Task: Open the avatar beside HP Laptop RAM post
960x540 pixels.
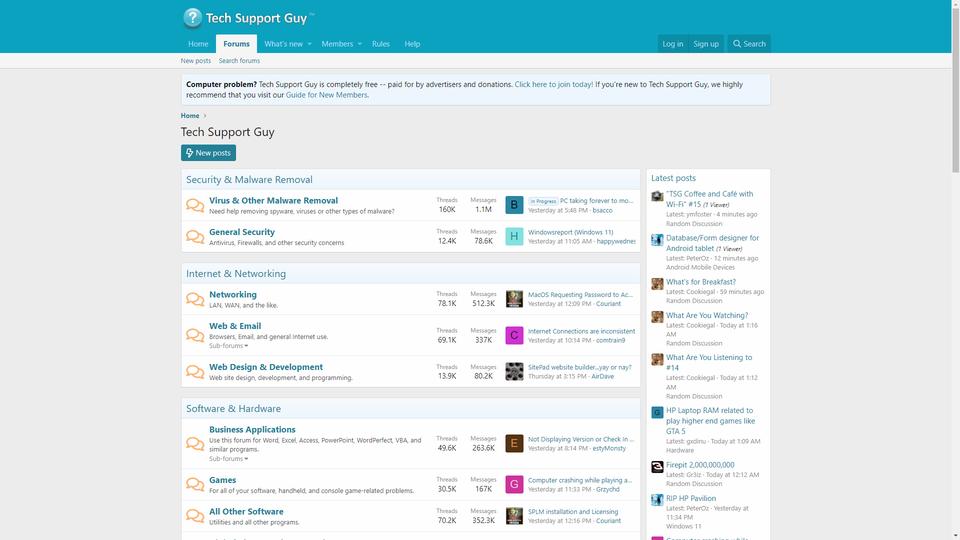Action: 657,413
